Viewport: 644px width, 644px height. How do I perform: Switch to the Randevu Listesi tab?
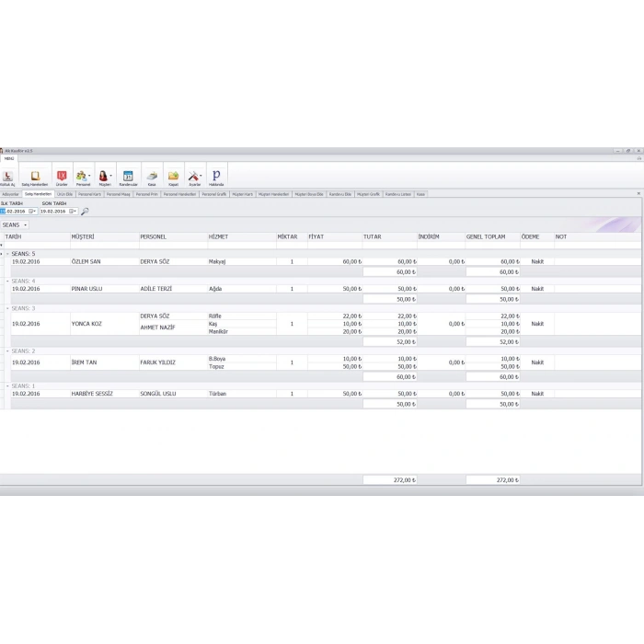tap(398, 194)
